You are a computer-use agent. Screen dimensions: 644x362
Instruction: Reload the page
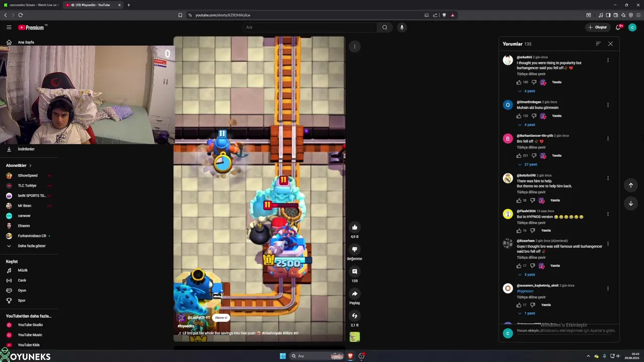[x=21, y=15]
